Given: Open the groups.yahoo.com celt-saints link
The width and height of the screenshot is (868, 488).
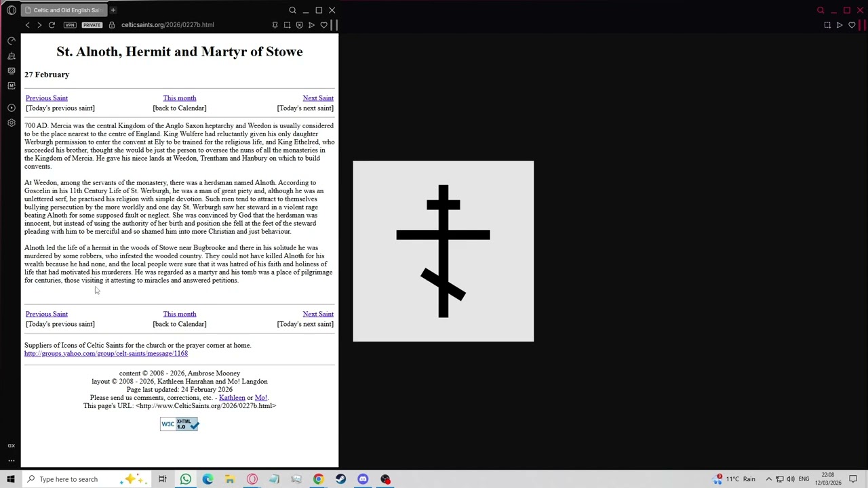Looking at the screenshot, I should [x=106, y=354].
